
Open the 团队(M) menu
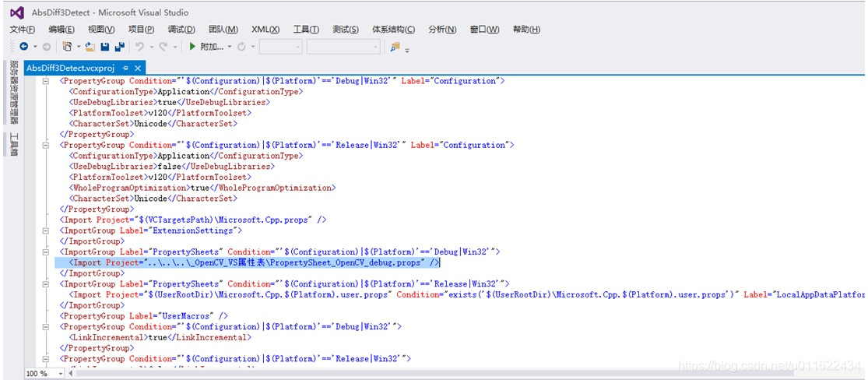coord(223,30)
